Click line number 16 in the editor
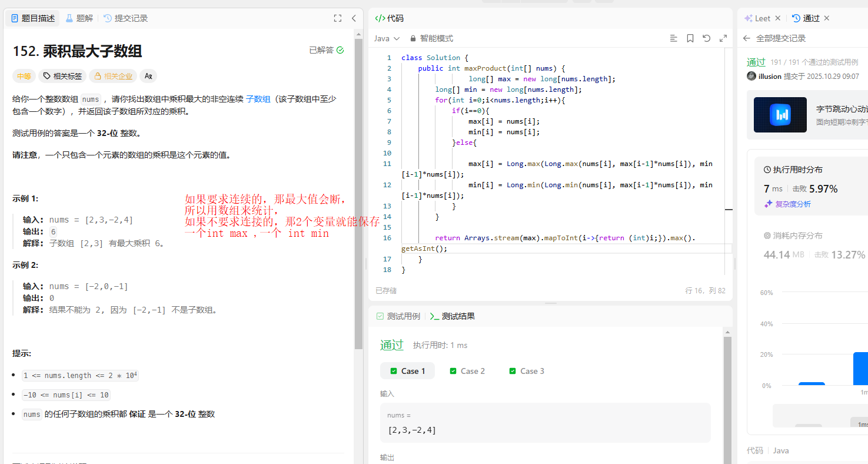This screenshot has height=464, width=868. tap(387, 238)
